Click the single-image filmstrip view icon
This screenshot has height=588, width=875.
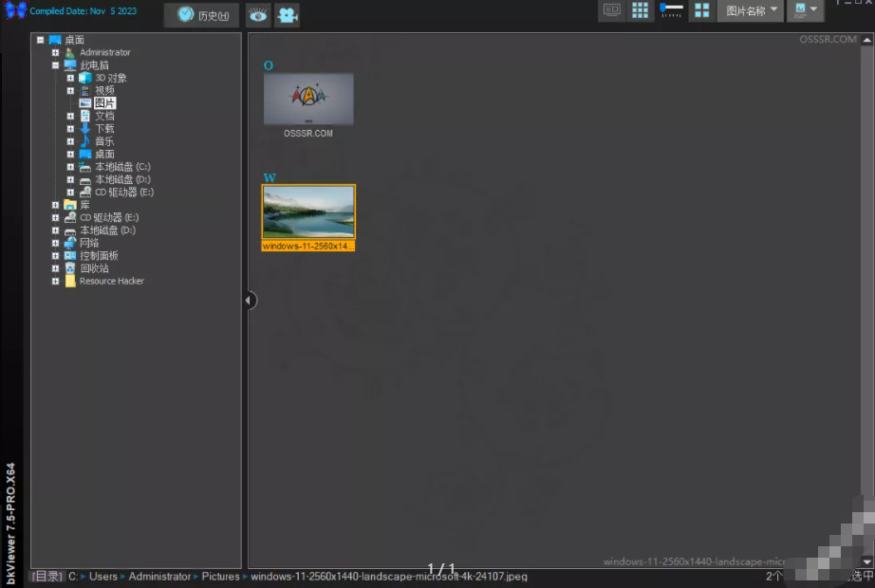(x=612, y=10)
